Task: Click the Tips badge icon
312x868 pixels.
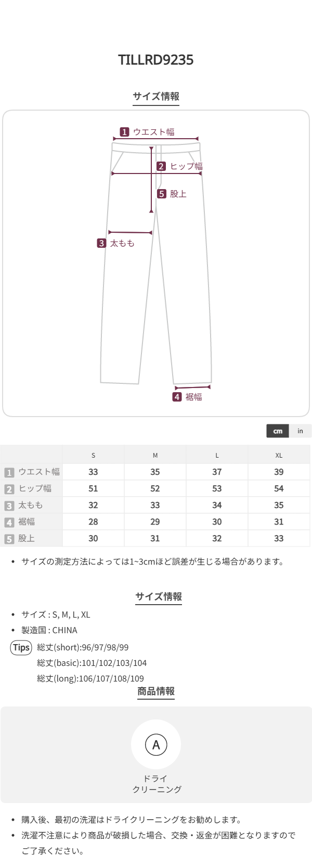Action: click(x=21, y=647)
